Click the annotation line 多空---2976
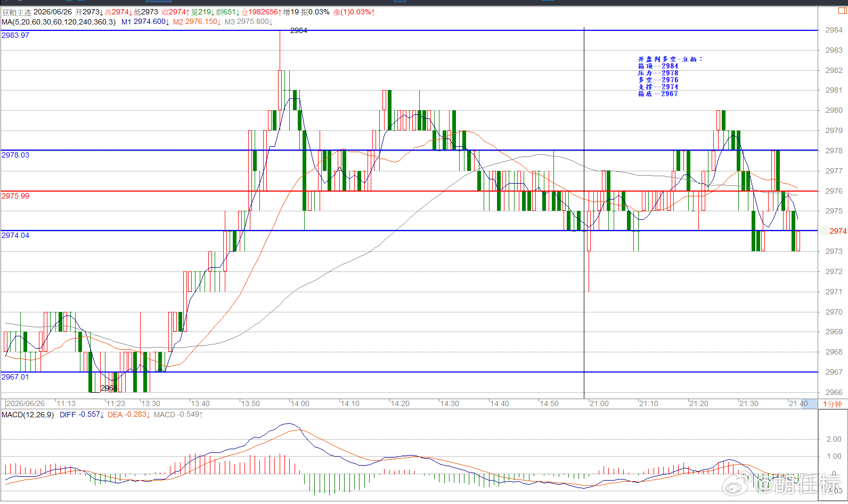This screenshot has width=848, height=504. 658,80
